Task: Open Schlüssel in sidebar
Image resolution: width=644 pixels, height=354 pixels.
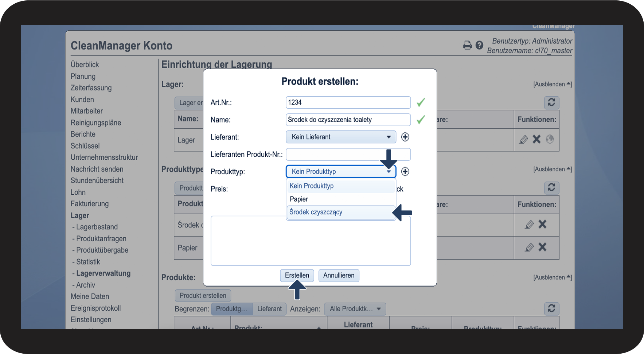Action: pos(85,146)
